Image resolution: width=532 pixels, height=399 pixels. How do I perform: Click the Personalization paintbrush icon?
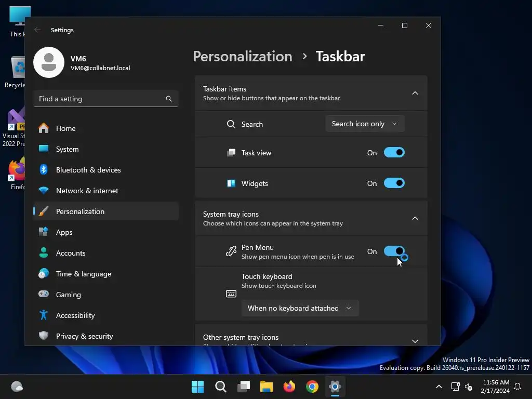[44, 211]
